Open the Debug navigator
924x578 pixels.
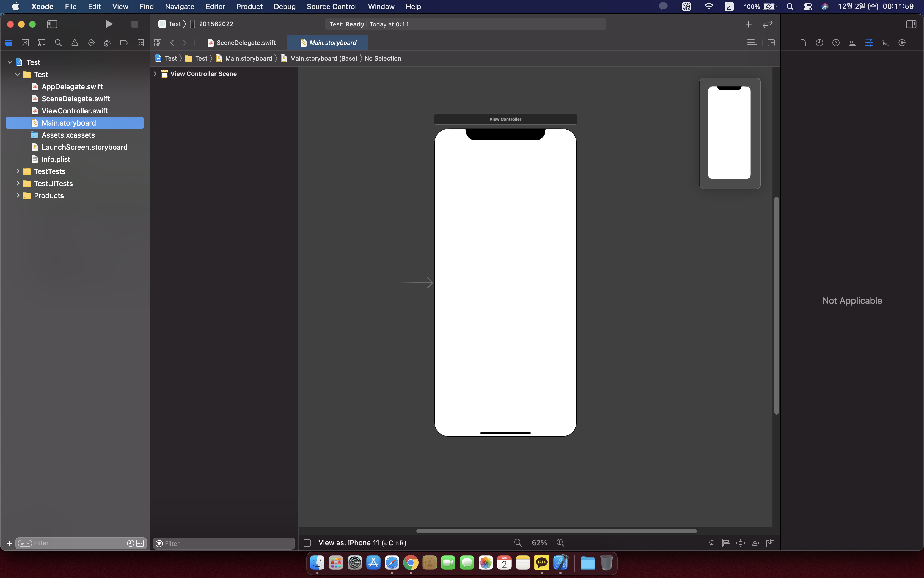coord(108,43)
